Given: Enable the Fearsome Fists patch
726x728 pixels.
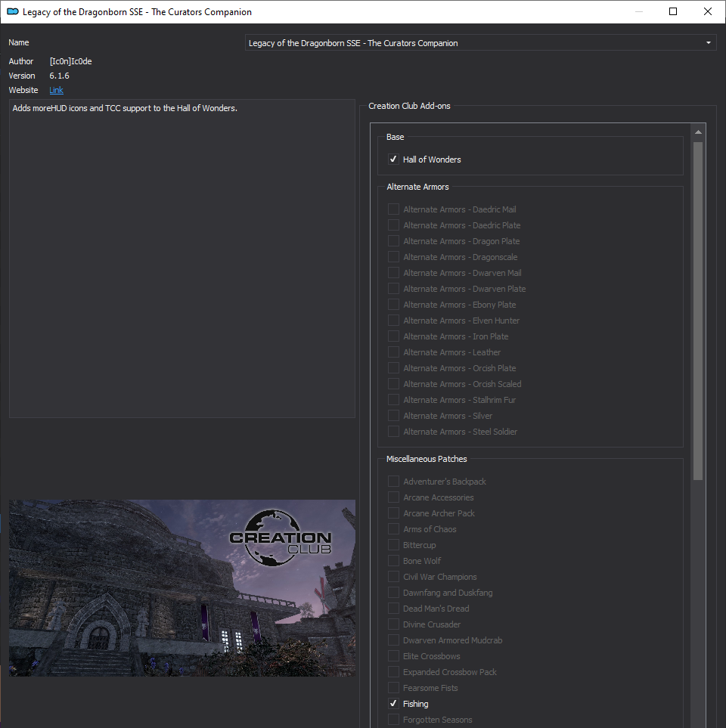Looking at the screenshot, I should click(393, 688).
